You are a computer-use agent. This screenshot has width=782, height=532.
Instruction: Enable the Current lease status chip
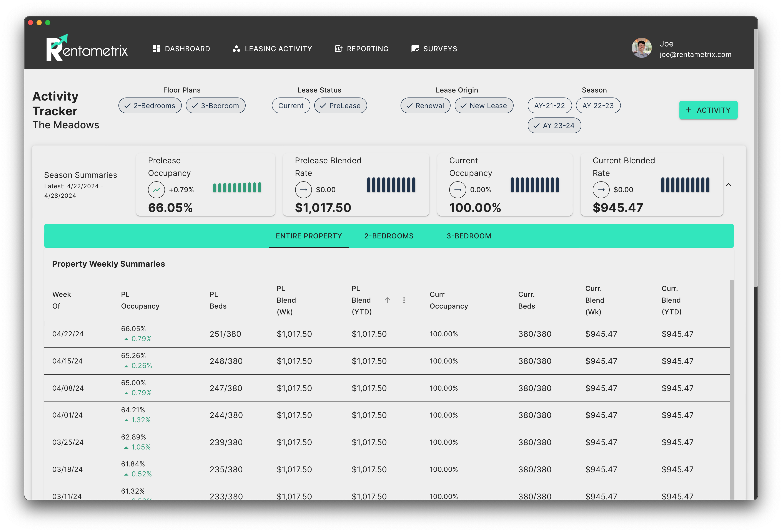click(x=291, y=106)
